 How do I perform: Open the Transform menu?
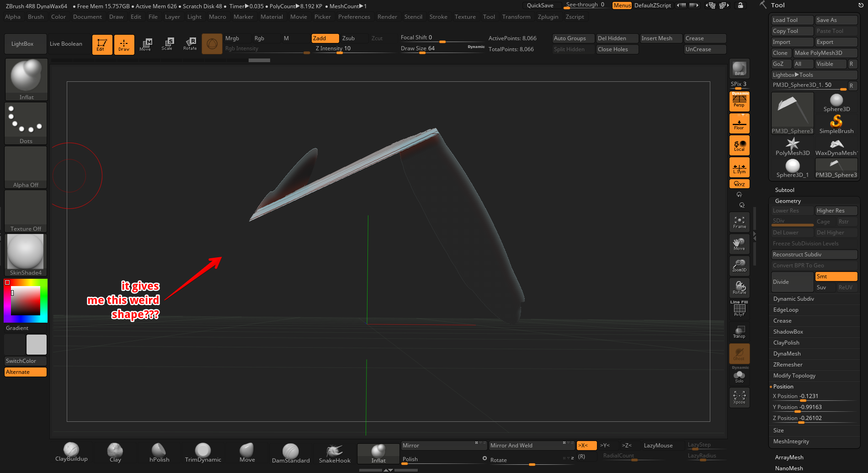pyautogui.click(x=516, y=17)
